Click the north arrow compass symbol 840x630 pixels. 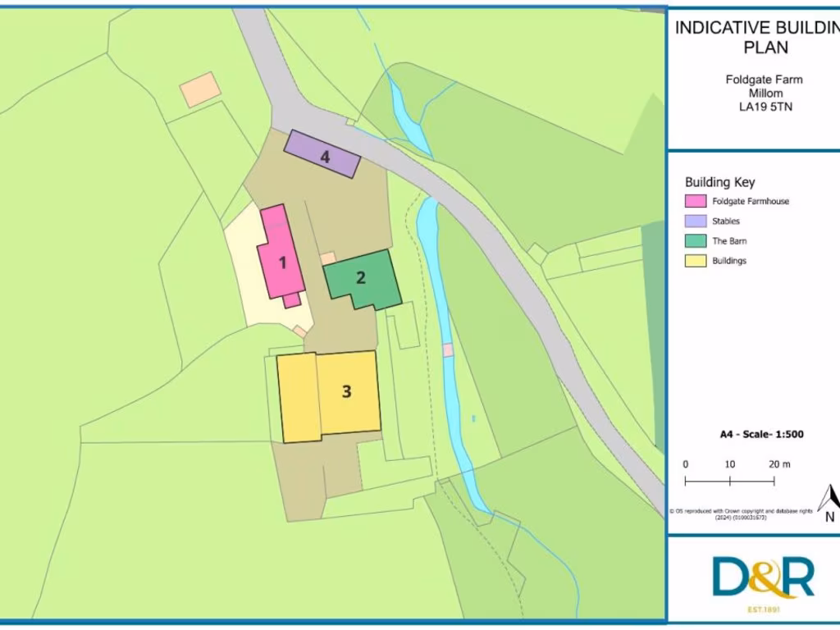[829, 502]
